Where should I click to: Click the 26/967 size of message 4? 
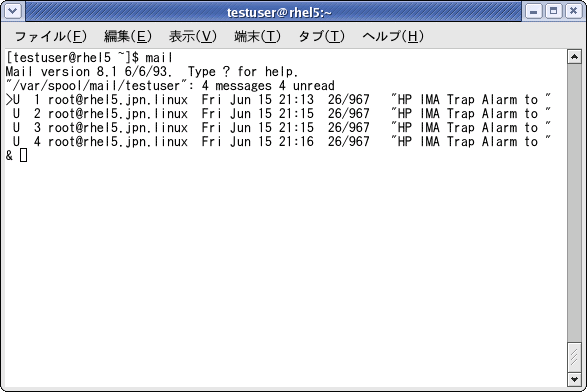click(349, 142)
